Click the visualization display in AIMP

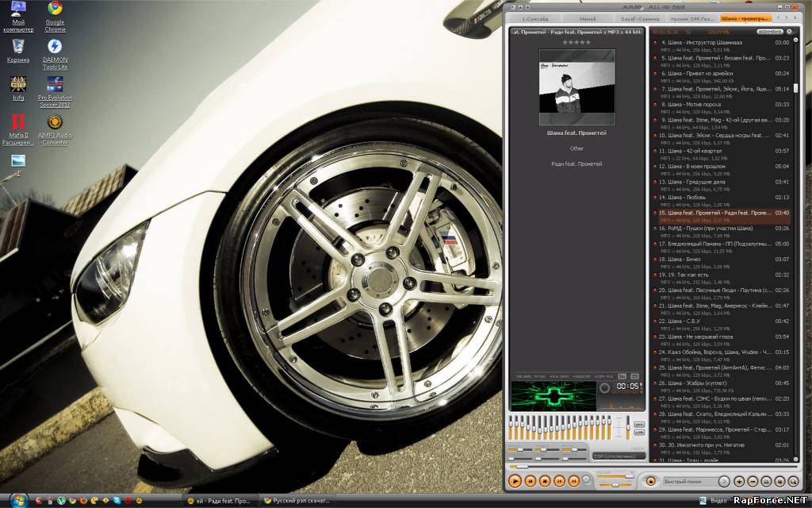pos(553,396)
